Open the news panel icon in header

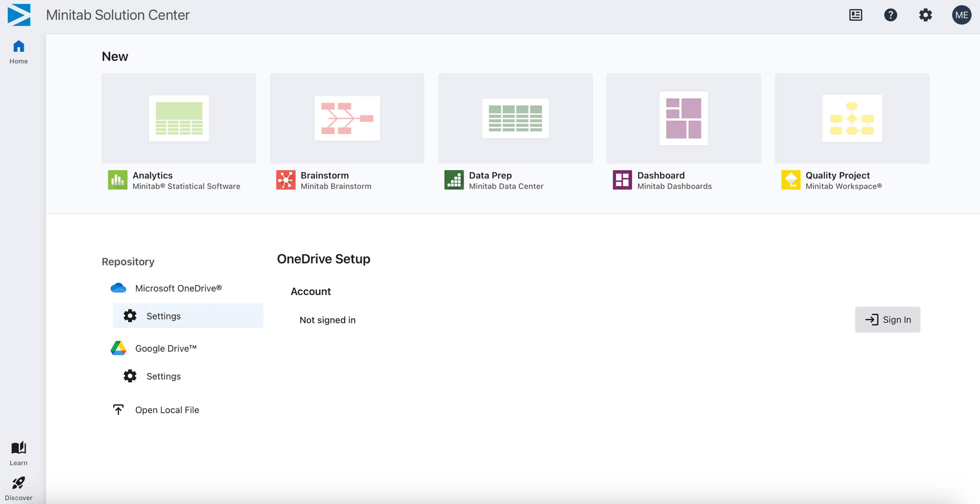[x=856, y=15]
